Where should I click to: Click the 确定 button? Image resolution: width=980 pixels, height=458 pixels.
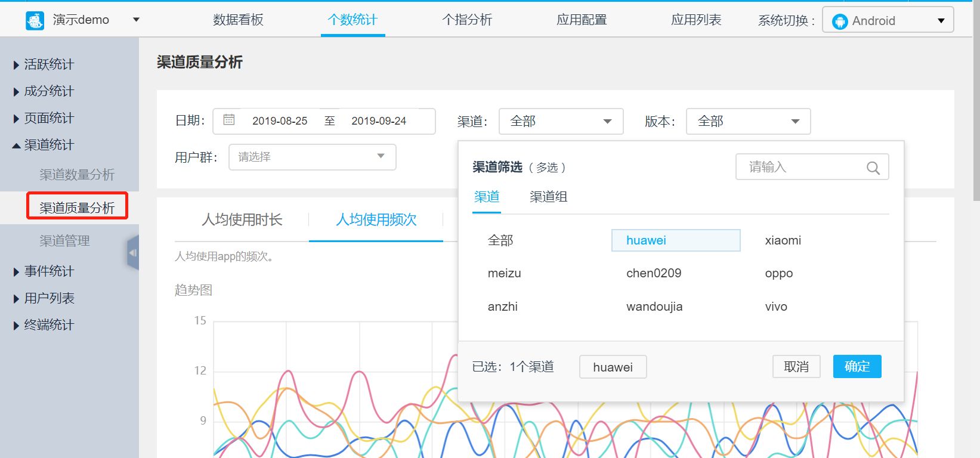(857, 366)
